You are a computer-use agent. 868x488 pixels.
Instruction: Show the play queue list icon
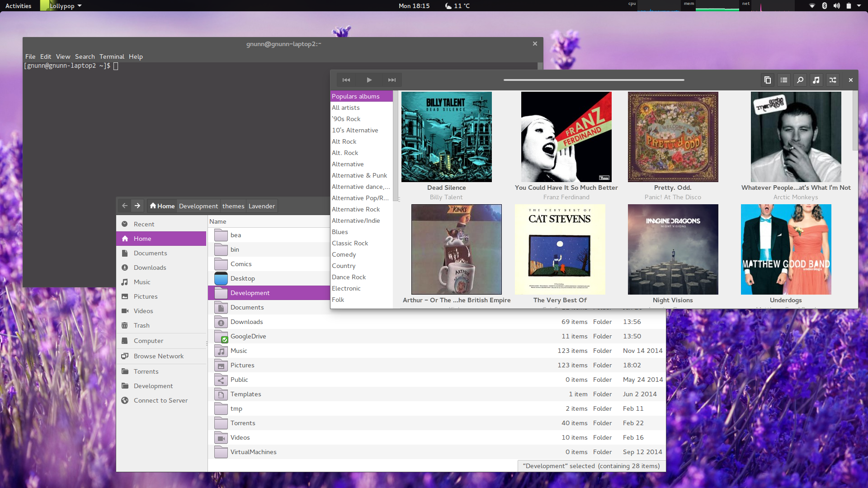[784, 80]
